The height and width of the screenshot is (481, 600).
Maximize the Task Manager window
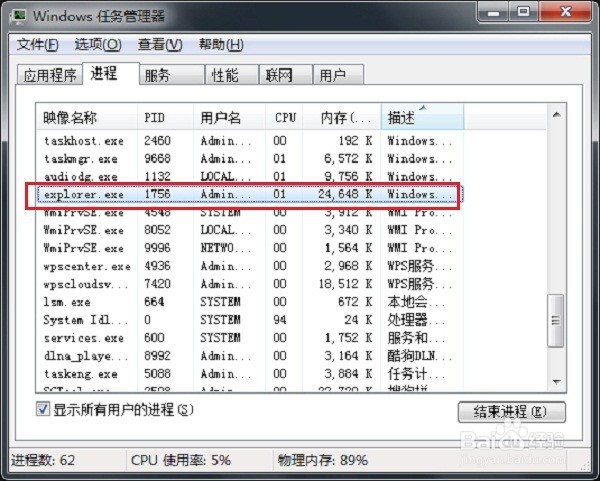point(523,13)
